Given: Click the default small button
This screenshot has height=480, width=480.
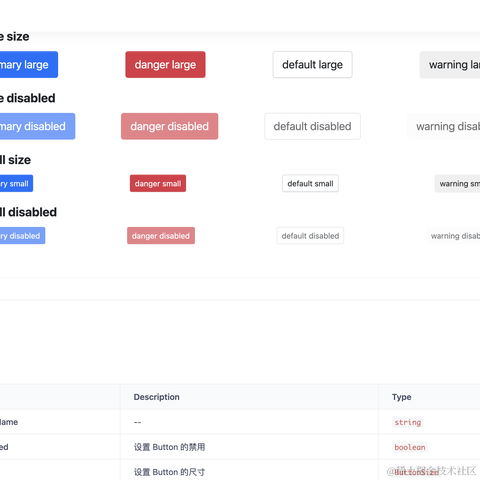Looking at the screenshot, I should click(310, 183).
